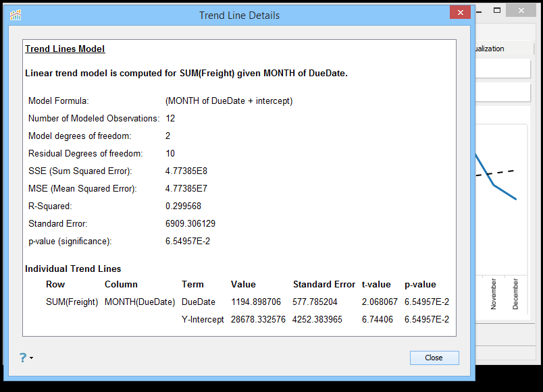Click the Standard Error value 6909.306129
Viewport: 543px width, 392px height.
coord(190,224)
